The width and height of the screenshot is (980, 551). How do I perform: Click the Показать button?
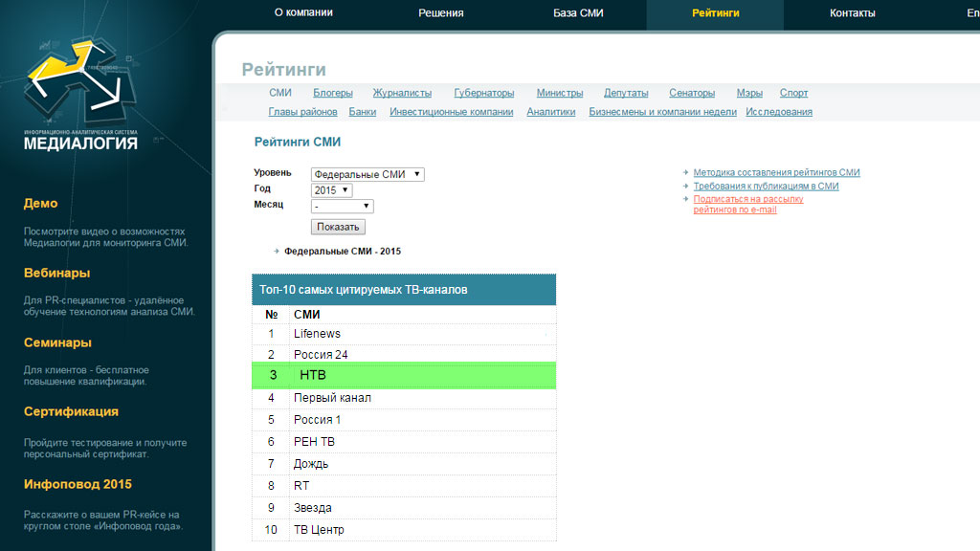point(338,227)
